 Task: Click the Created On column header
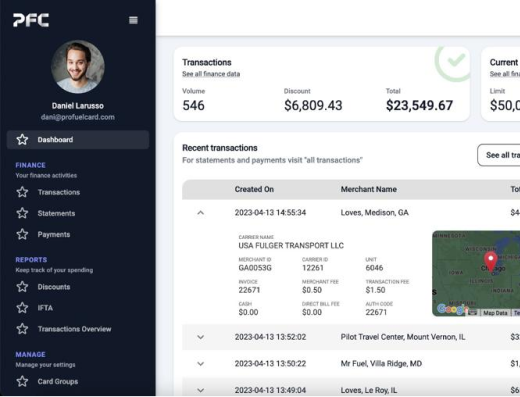pyautogui.click(x=254, y=189)
